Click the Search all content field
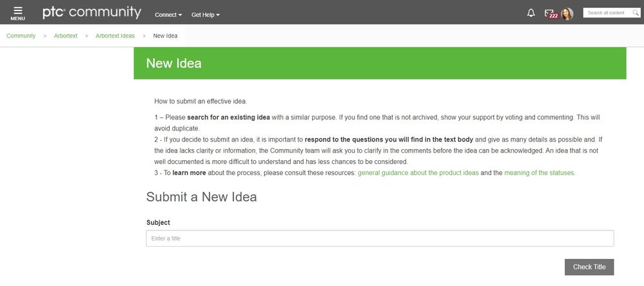This screenshot has width=644, height=286. [x=606, y=13]
